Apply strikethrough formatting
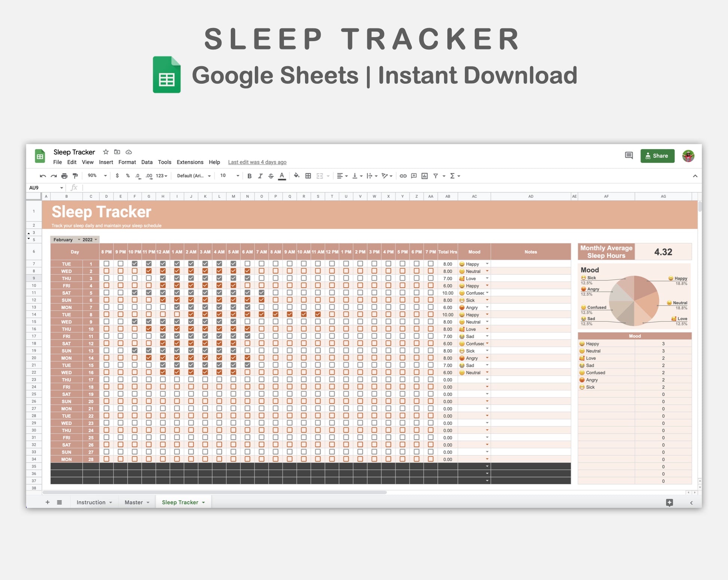 pyautogui.click(x=271, y=176)
